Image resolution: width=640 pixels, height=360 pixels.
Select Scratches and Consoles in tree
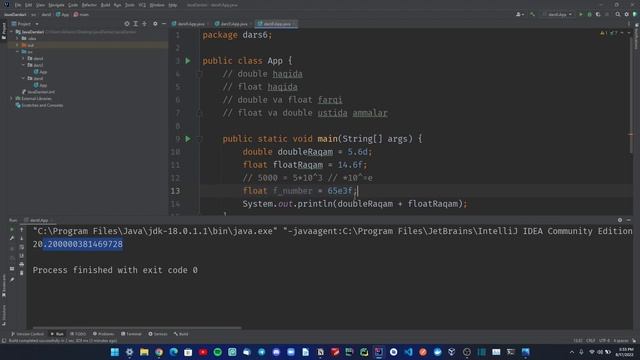[39, 105]
